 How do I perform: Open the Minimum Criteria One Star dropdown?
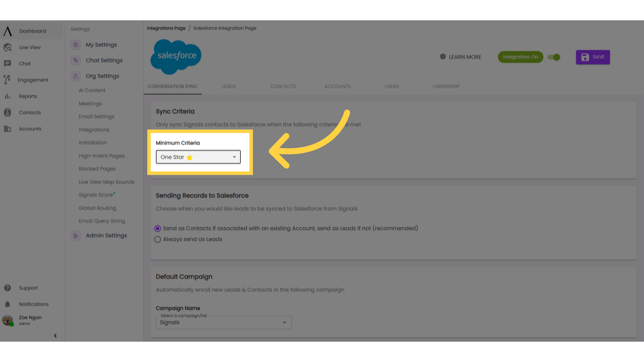198,157
